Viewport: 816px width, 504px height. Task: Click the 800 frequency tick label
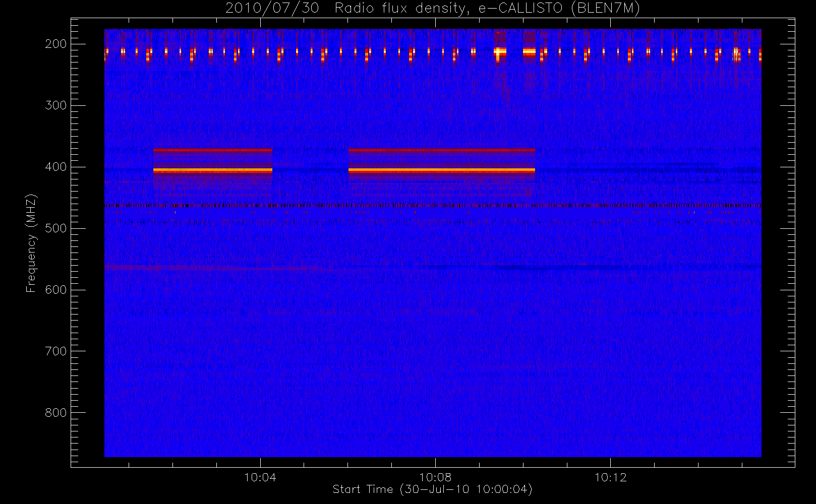56,413
